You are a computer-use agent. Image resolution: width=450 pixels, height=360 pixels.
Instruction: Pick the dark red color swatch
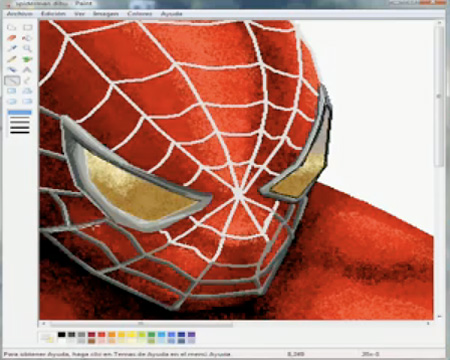point(91,335)
